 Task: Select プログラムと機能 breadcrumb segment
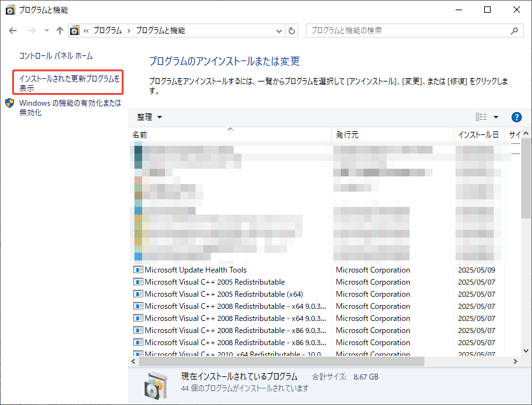(161, 31)
